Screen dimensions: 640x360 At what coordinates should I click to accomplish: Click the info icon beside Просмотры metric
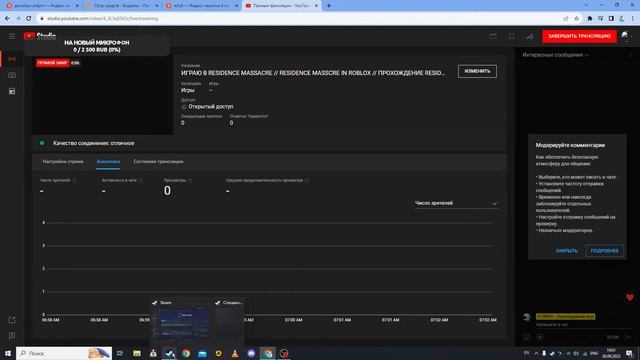click(190, 180)
